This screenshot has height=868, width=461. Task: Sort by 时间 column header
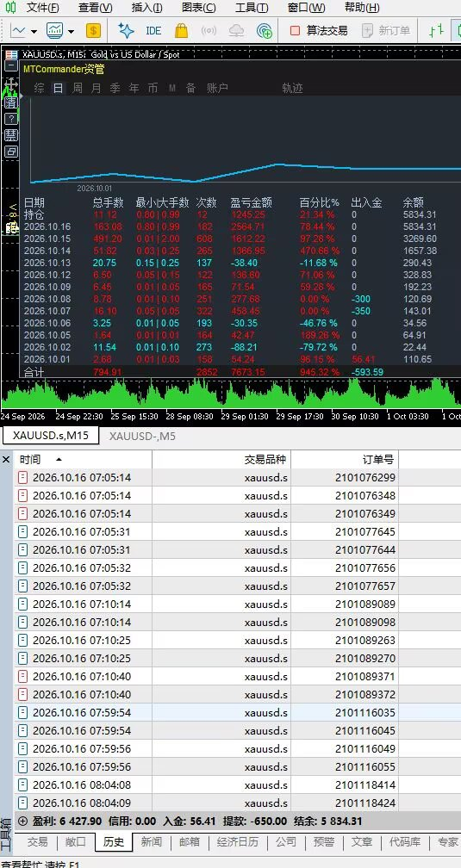(x=83, y=460)
